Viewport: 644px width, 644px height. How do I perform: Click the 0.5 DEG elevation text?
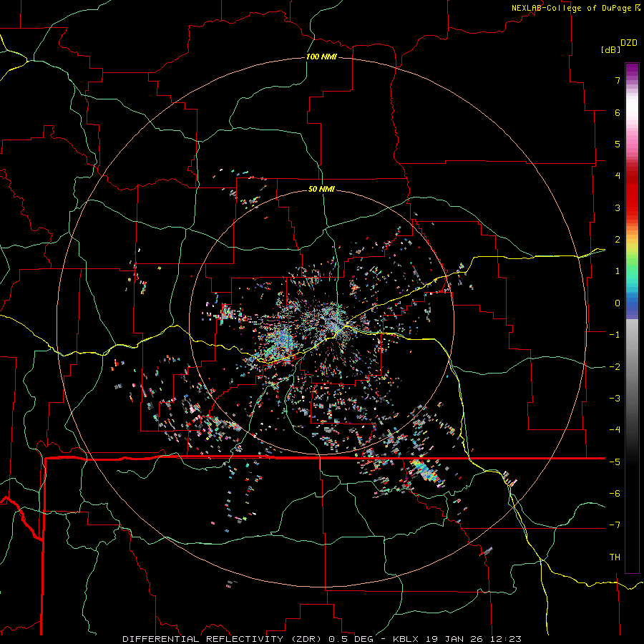tap(351, 639)
